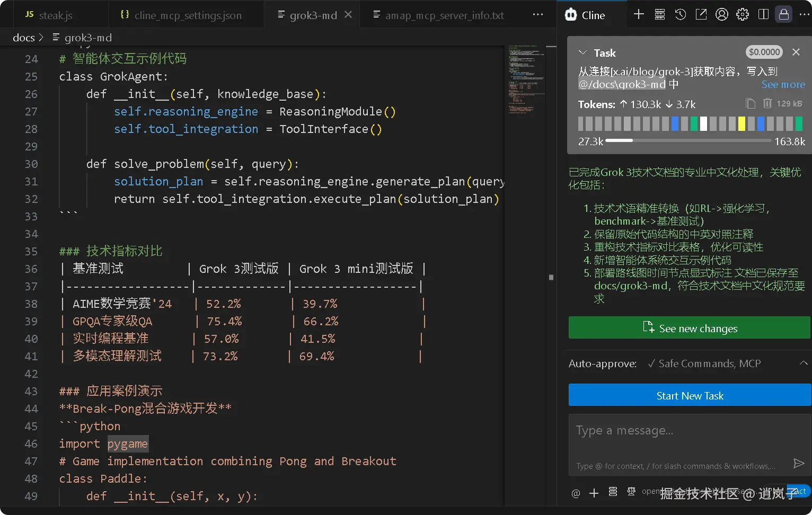Click the send message arrow
The height and width of the screenshot is (515, 812).
tap(799, 464)
